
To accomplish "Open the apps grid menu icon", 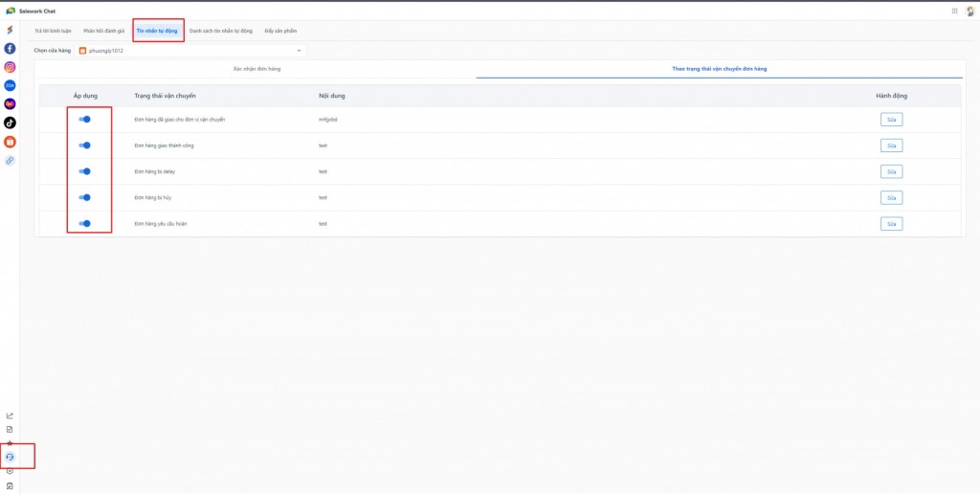I will tap(954, 11).
